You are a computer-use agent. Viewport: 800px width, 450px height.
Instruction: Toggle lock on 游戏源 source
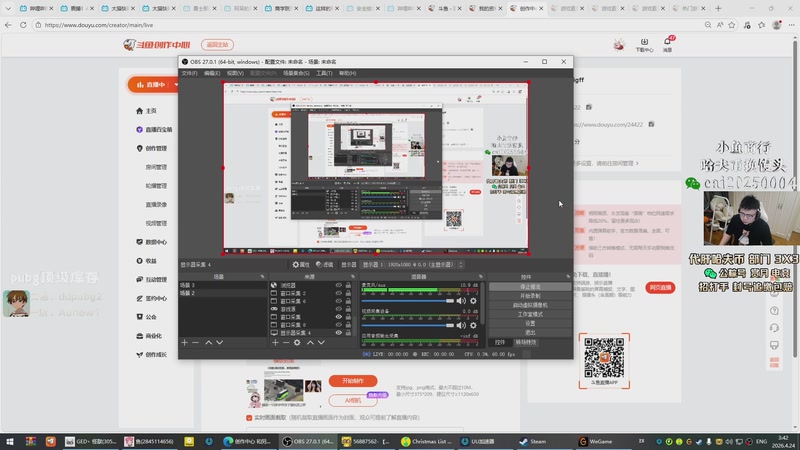pyautogui.click(x=348, y=309)
